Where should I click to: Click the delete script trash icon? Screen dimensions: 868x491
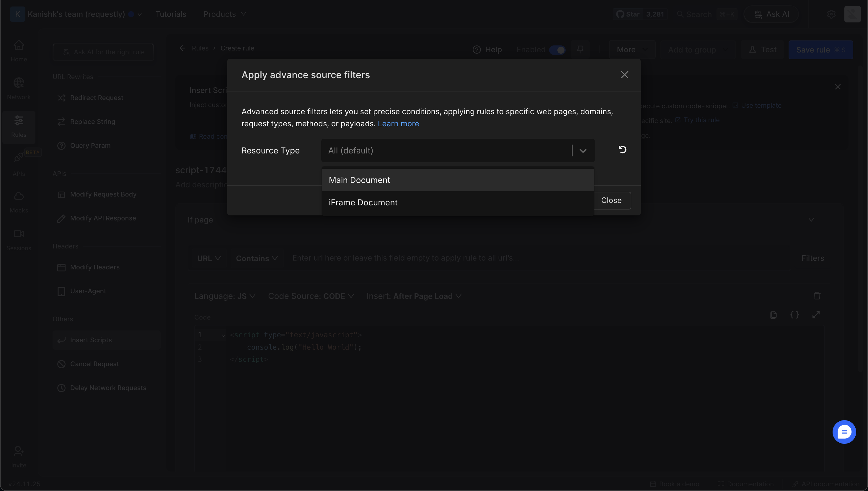817,296
